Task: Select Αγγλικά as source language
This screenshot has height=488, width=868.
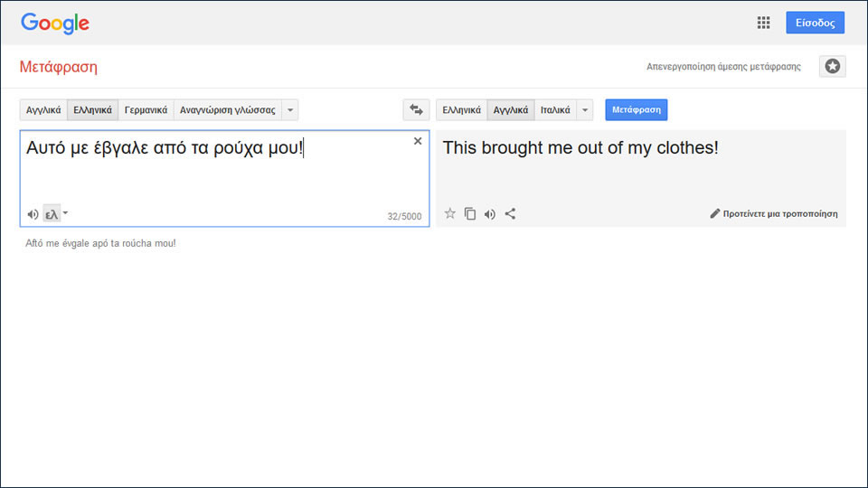Action: [x=43, y=109]
